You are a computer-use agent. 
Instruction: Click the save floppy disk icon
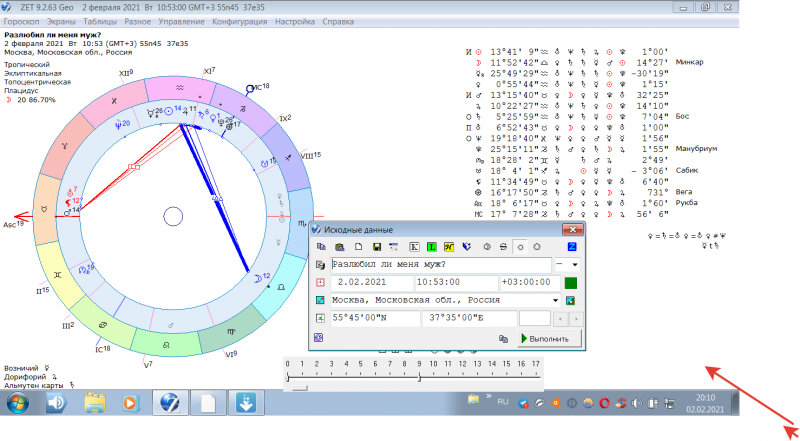pos(377,246)
